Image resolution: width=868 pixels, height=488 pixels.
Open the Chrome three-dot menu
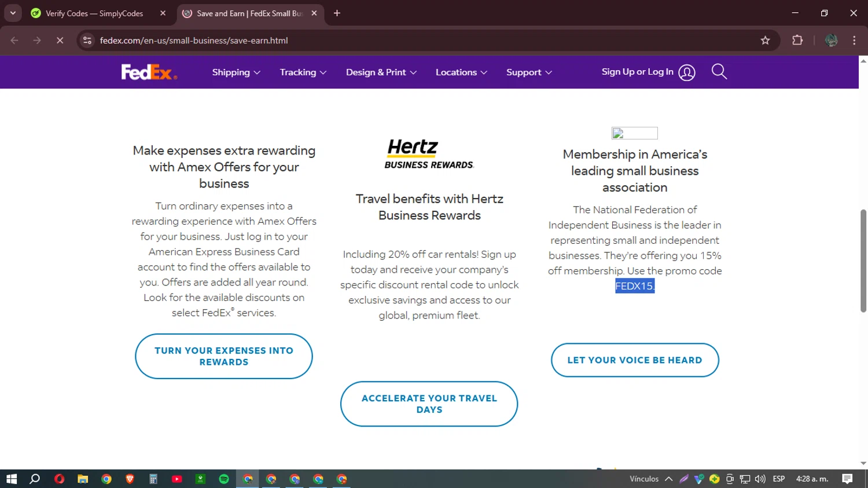click(854, 41)
